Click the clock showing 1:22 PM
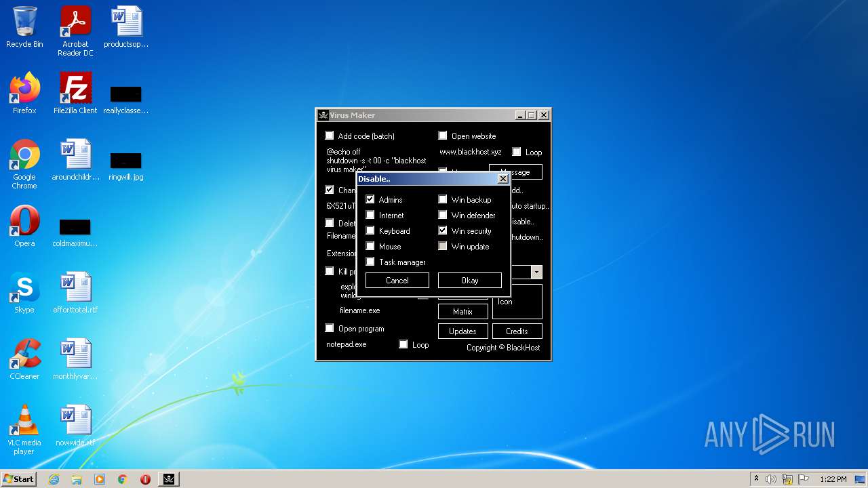This screenshot has width=868, height=488. pos(833,479)
